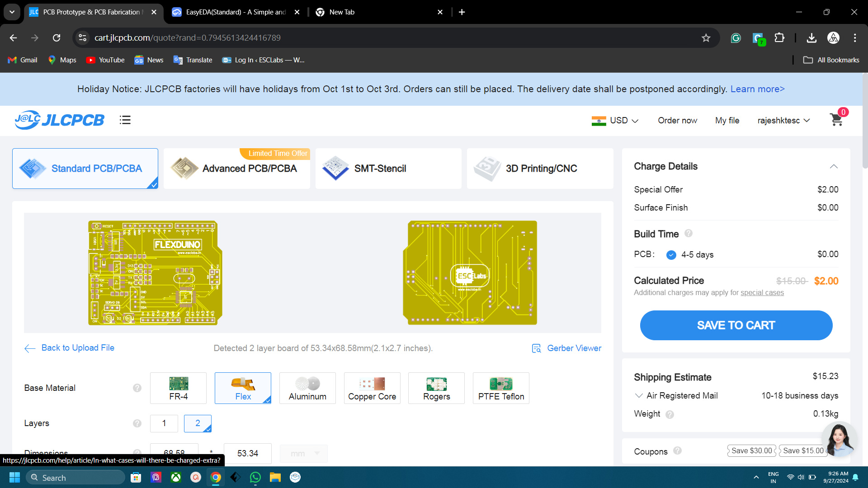Viewport: 868px width, 488px height.
Task: Open the USD currency dropdown
Action: [x=615, y=121]
